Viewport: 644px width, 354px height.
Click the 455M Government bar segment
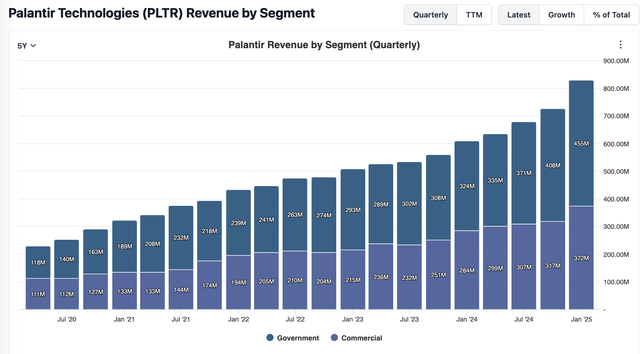pos(581,143)
